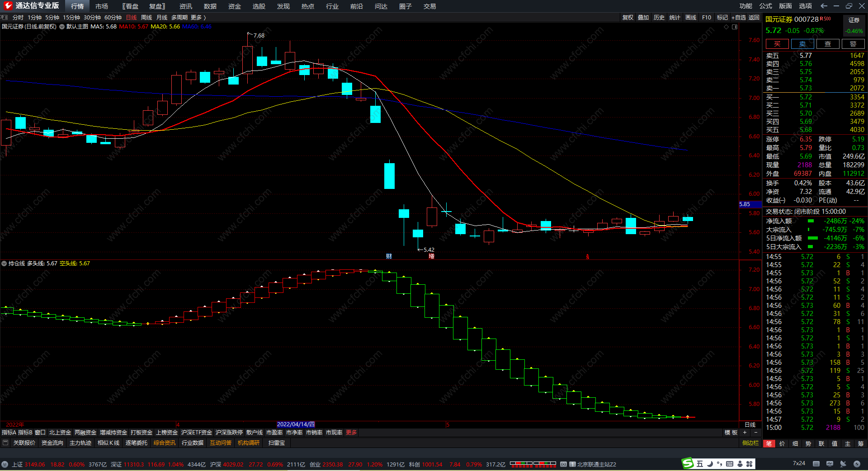Switch chart to 1分钟 period
868x471 pixels.
point(34,17)
